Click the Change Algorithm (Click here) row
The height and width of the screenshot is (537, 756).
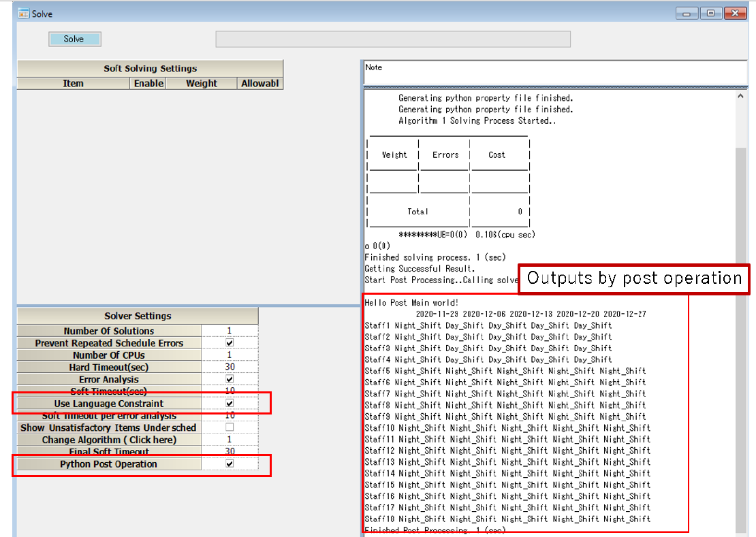click(x=109, y=440)
